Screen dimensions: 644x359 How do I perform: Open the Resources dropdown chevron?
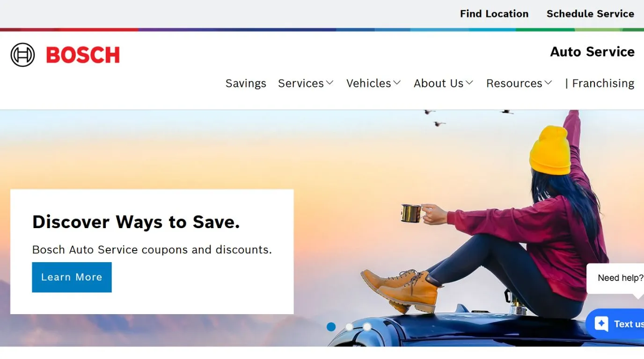(x=548, y=83)
